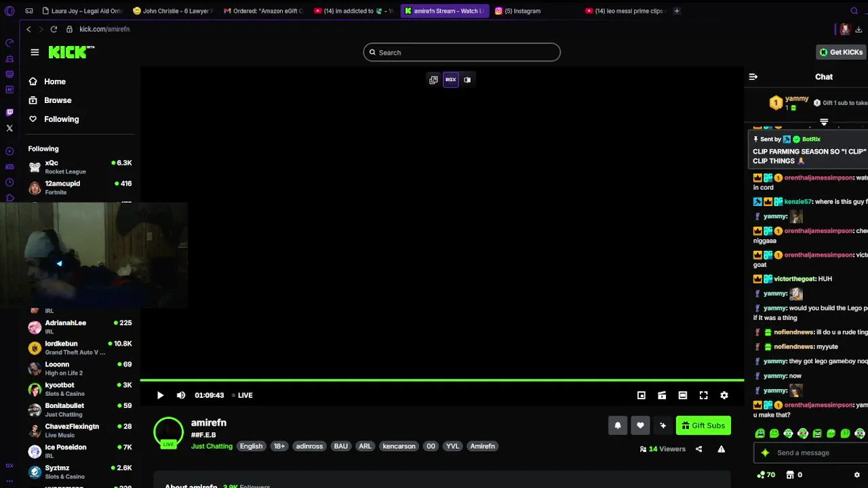Viewport: 868px width, 488px height.
Task: Click the Just Chatting category link
Action: click(x=212, y=446)
